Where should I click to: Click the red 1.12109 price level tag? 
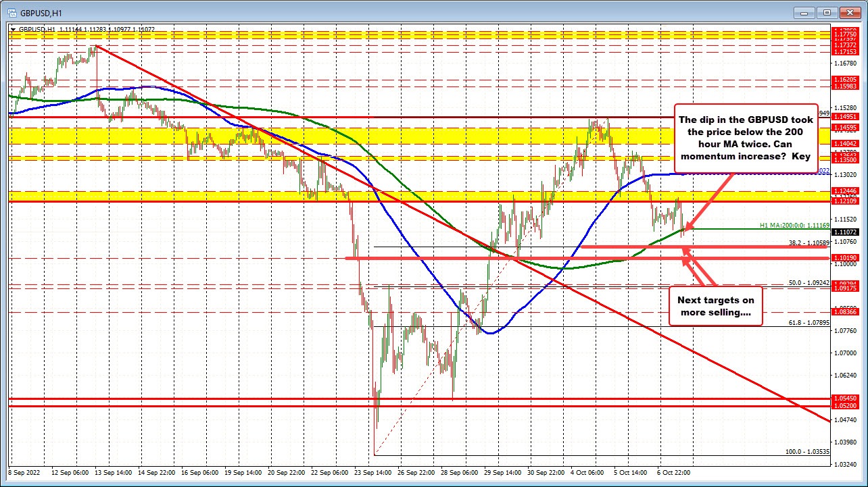click(x=845, y=201)
